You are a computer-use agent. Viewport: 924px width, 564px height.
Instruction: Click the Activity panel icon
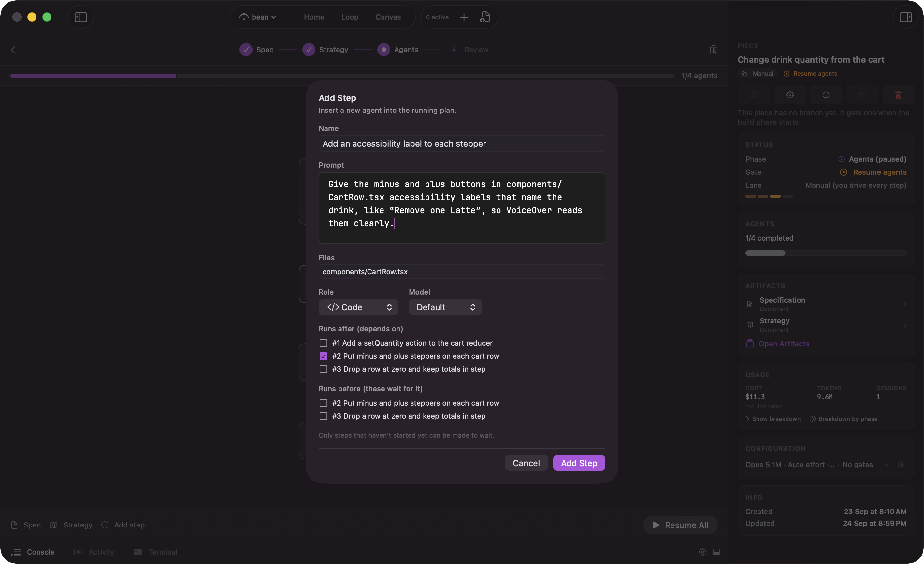[x=79, y=552]
